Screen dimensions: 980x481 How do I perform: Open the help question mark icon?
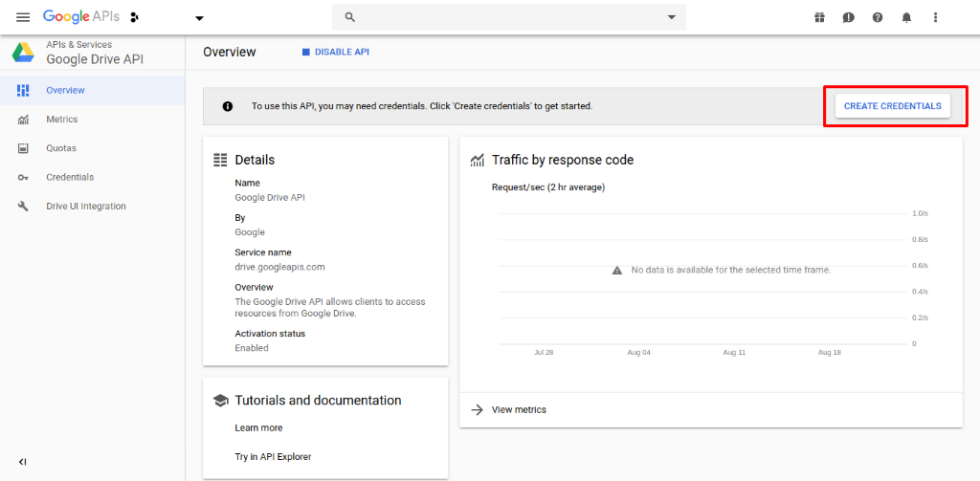[x=878, y=17]
